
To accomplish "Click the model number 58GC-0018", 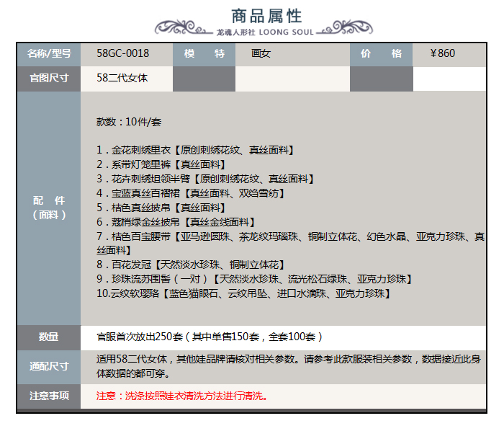I will pos(123,53).
